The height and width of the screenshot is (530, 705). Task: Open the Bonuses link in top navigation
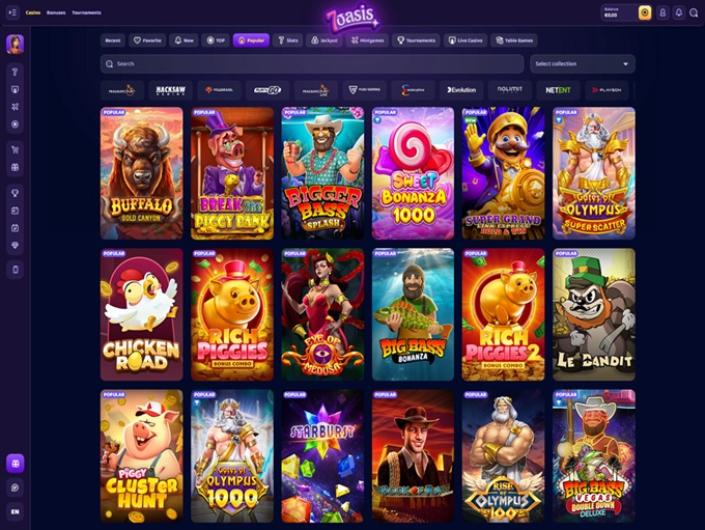pos(56,13)
